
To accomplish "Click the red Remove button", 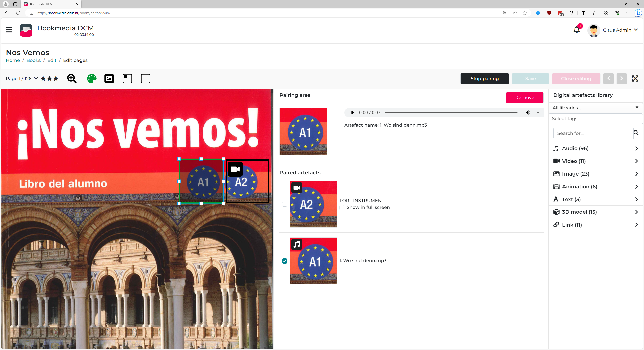I will pyautogui.click(x=524, y=98).
